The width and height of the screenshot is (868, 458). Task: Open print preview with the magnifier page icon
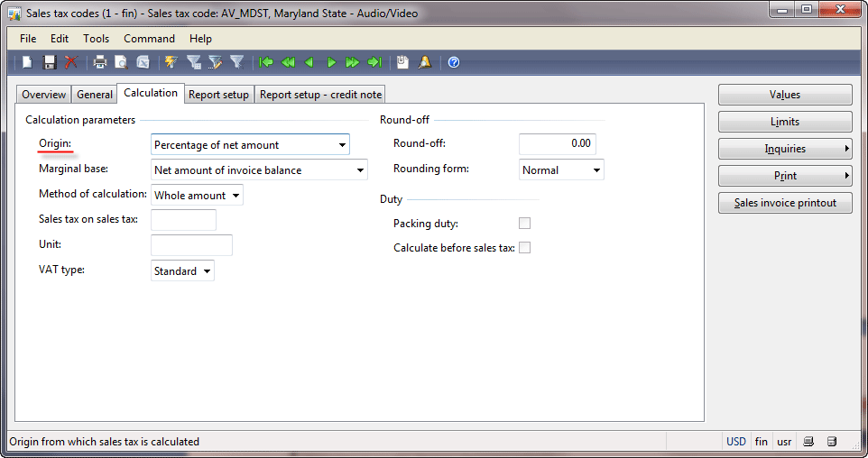(x=121, y=62)
